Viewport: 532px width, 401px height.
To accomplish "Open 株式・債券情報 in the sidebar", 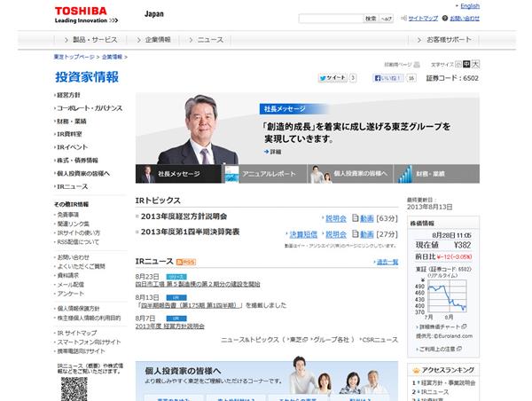I will point(76,161).
